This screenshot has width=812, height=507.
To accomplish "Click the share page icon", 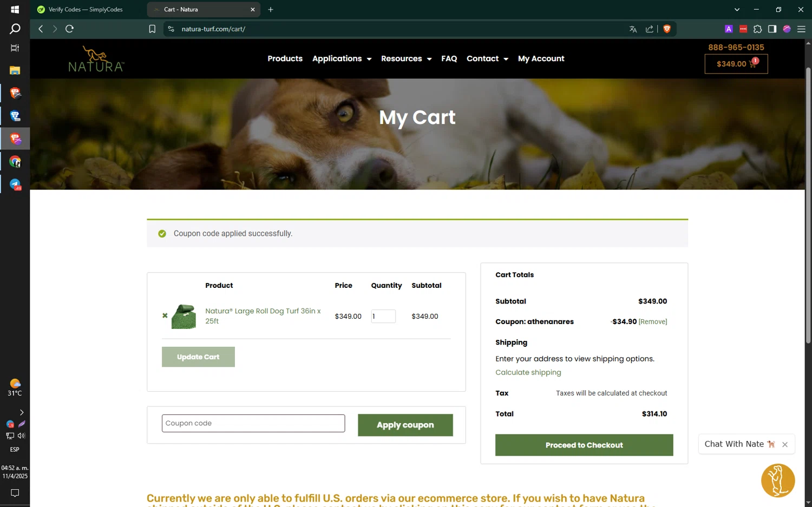I will point(650,29).
